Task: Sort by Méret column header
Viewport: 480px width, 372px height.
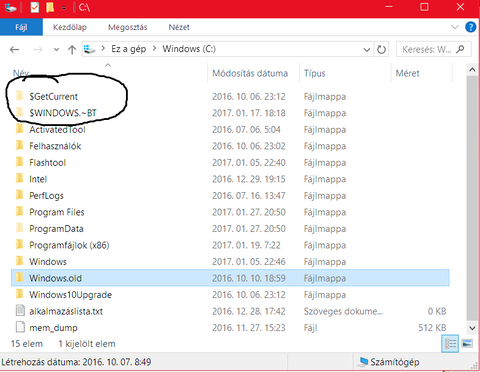Action: tap(407, 73)
